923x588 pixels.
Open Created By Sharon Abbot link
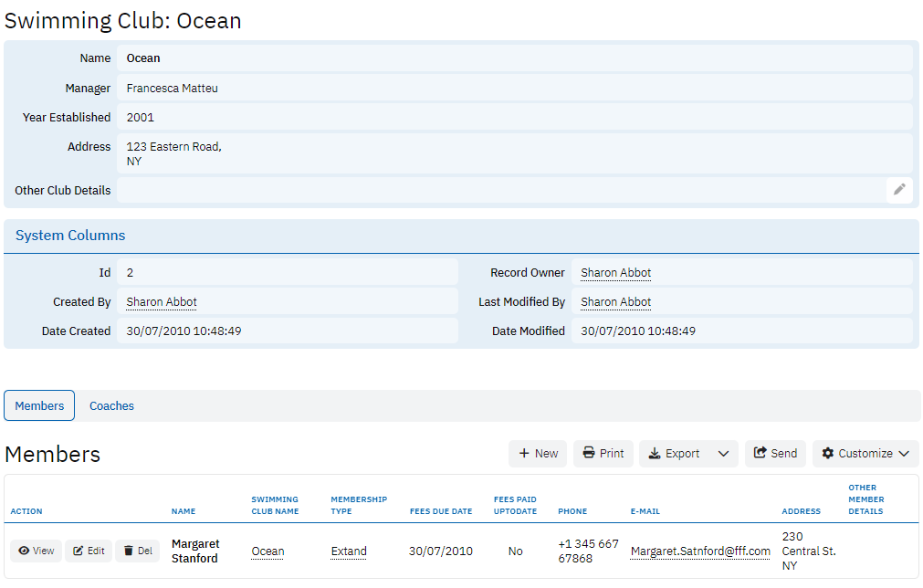162,302
